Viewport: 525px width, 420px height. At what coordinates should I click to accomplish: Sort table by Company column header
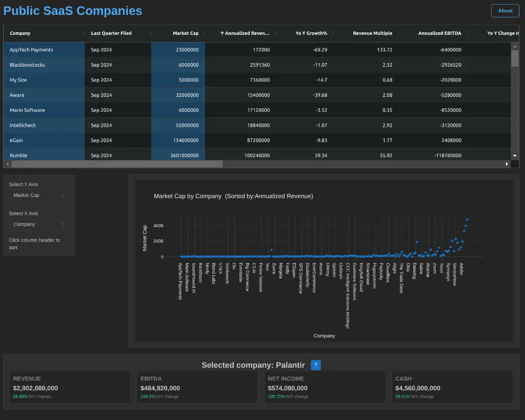(21, 33)
